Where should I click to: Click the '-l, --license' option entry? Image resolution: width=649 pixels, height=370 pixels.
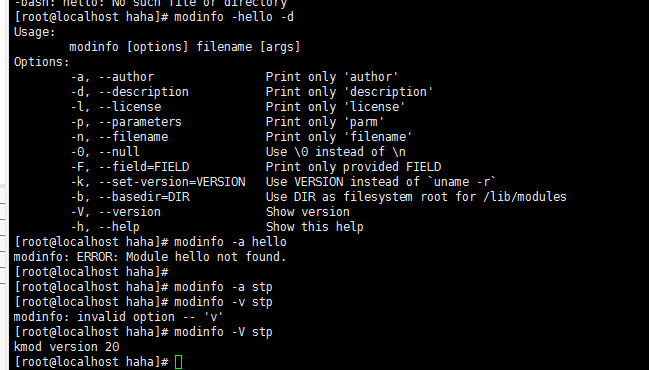(115, 107)
